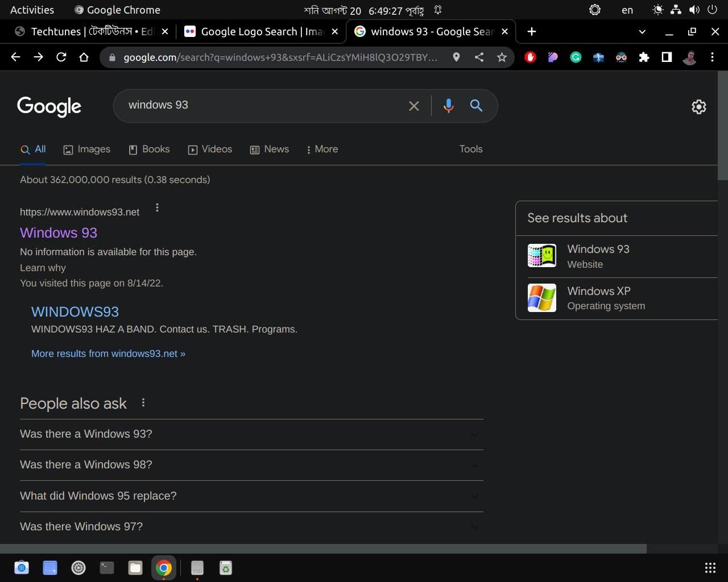Screen dimensions: 728x582
Task: Select the All results tab
Action: point(33,149)
